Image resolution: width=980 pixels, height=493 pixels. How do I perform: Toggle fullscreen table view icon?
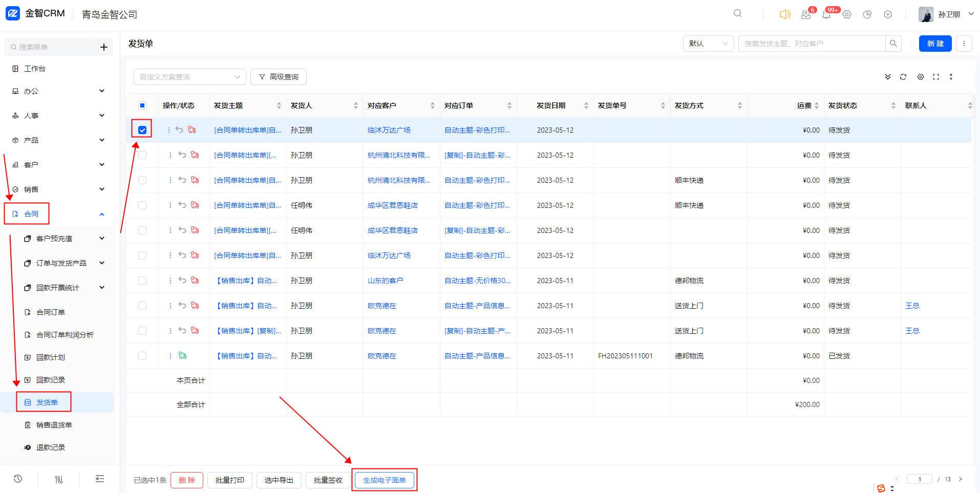coord(936,77)
